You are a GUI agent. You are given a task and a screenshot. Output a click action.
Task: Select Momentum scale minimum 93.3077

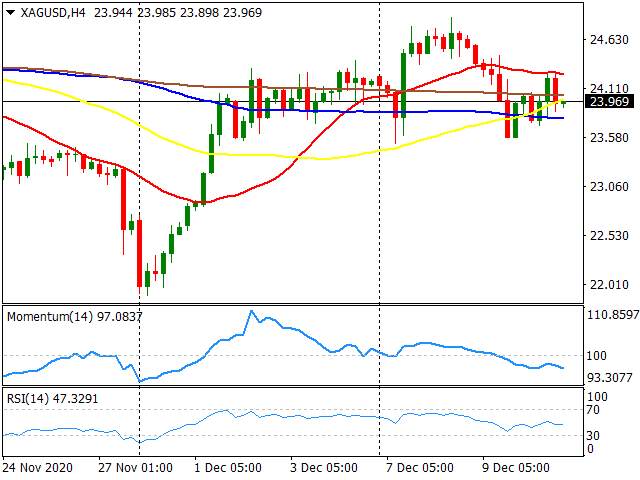610,378
